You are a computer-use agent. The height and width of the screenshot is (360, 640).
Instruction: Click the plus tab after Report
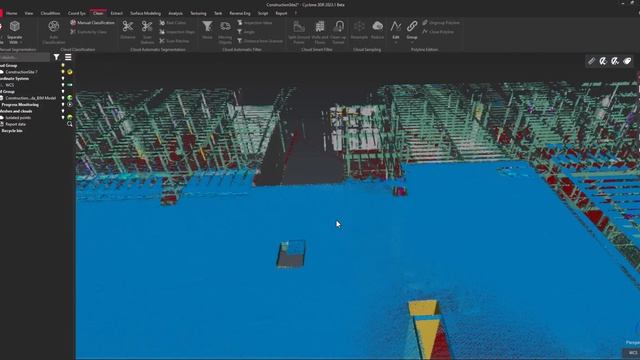coord(296,13)
